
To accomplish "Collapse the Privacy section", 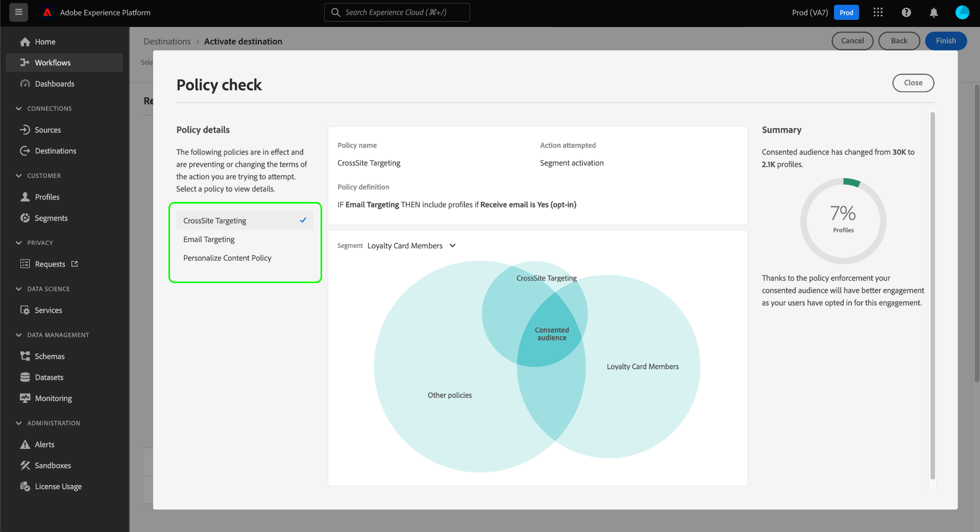I will point(19,243).
